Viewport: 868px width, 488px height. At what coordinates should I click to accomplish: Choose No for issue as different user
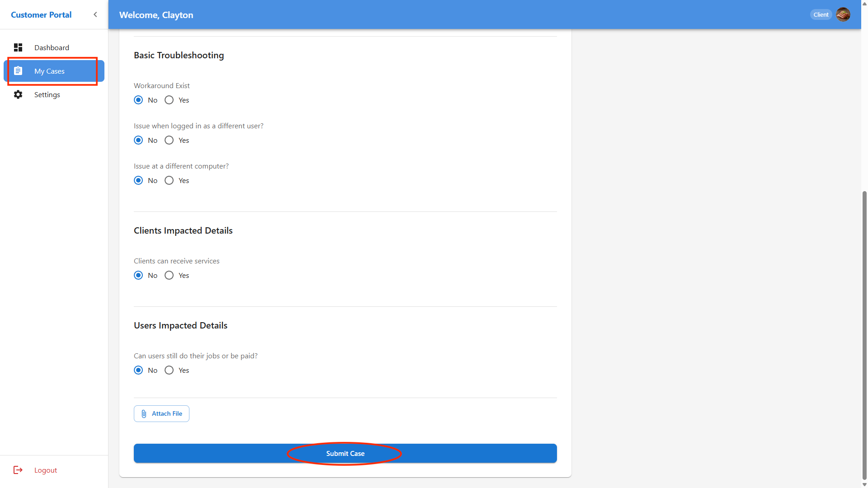138,140
